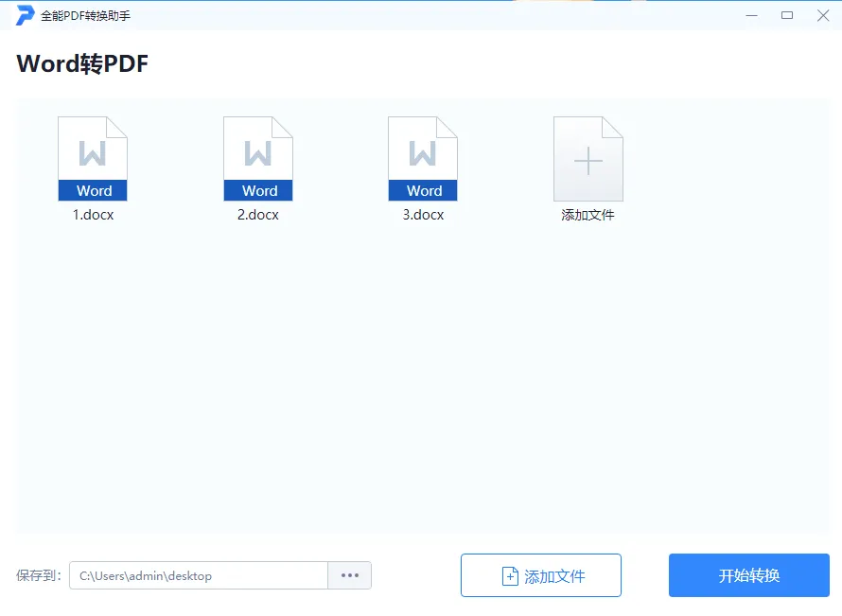Select the 2.docx Word file icon
Viewport: 842px width, 616px height.
tap(257, 159)
